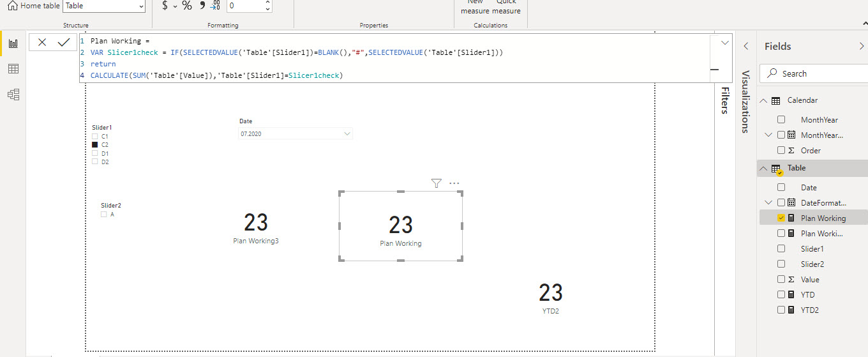This screenshot has width=868, height=357.
Task: Collapse the Calendar table node
Action: click(764, 100)
